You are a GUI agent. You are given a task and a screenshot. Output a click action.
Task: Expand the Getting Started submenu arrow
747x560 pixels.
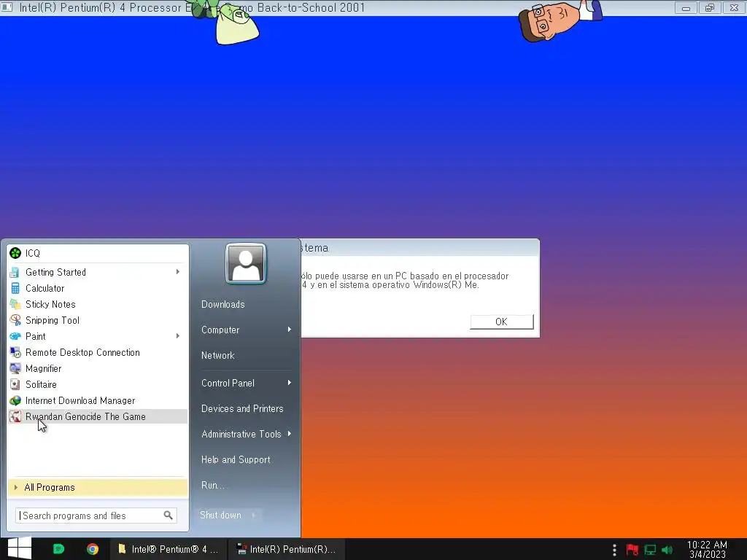point(178,272)
